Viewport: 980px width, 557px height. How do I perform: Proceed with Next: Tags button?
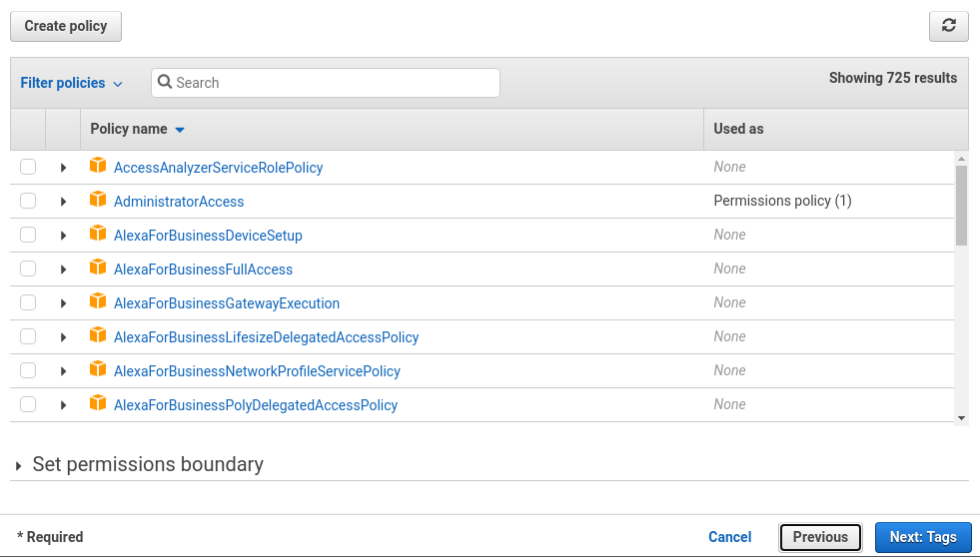tap(922, 537)
